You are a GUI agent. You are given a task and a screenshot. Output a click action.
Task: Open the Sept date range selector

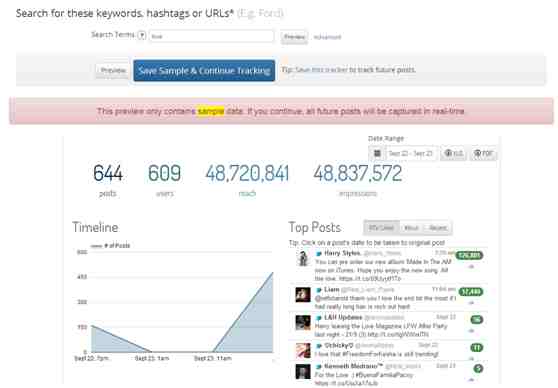pos(411,153)
